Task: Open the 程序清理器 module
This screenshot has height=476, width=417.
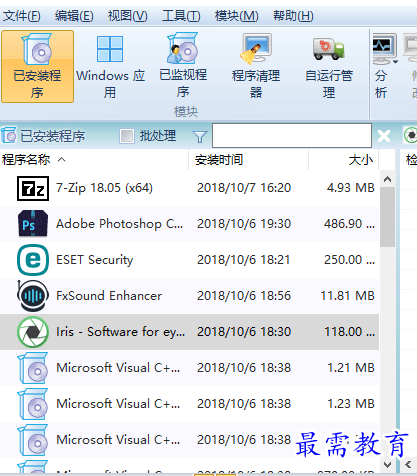Action: point(256,66)
